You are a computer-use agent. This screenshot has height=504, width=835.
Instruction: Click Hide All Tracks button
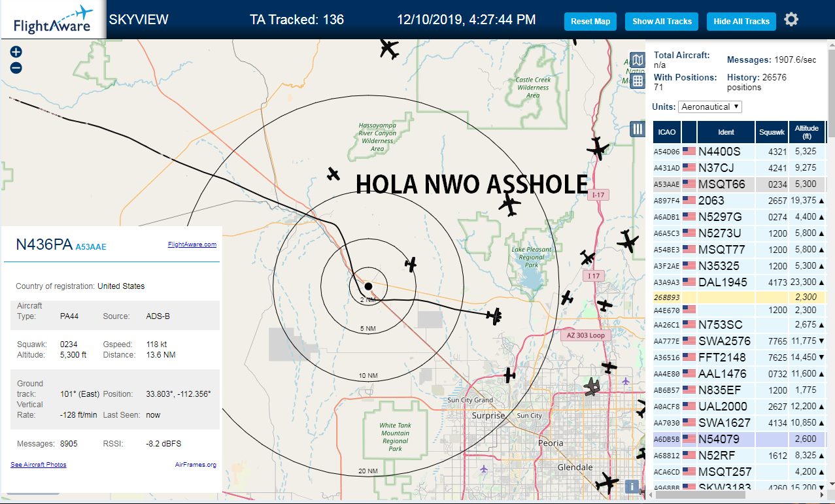(741, 22)
